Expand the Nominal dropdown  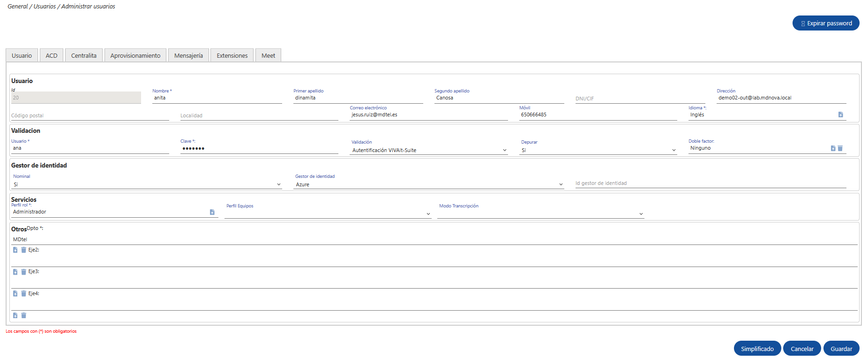147,184
